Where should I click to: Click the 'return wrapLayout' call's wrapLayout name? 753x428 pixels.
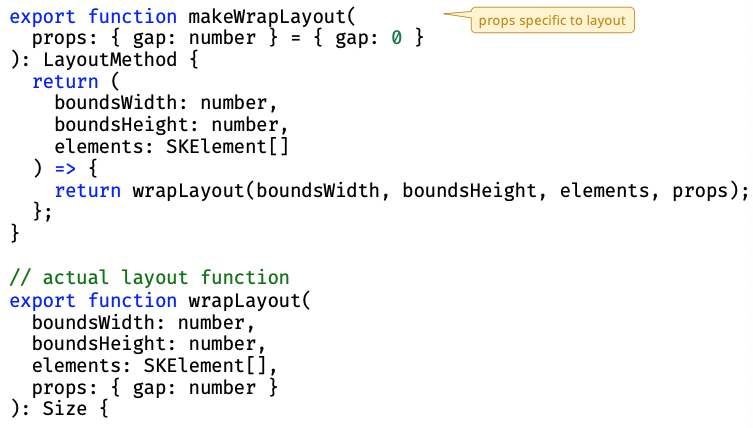click(186, 190)
